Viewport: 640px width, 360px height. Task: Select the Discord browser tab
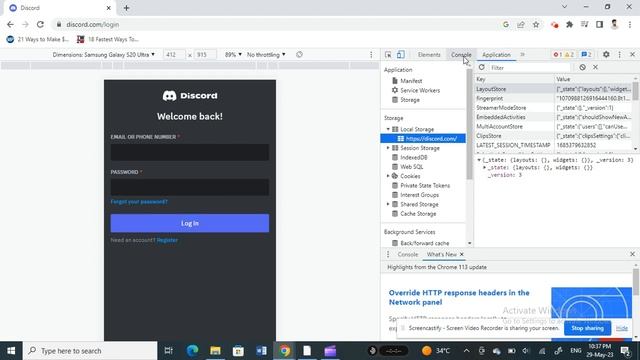click(x=59, y=8)
